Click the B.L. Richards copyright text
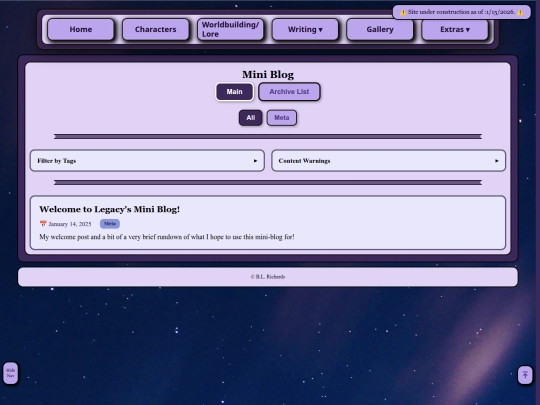 [268, 277]
